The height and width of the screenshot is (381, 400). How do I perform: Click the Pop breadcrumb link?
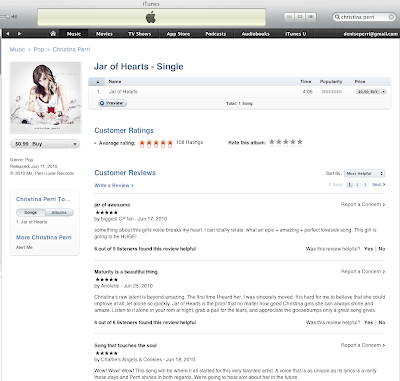coord(39,49)
